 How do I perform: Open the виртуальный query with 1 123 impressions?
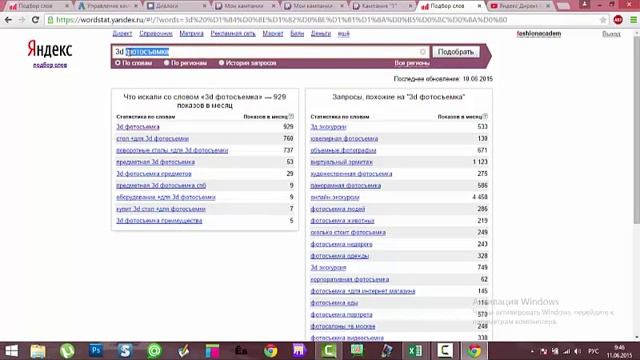coord(341,162)
